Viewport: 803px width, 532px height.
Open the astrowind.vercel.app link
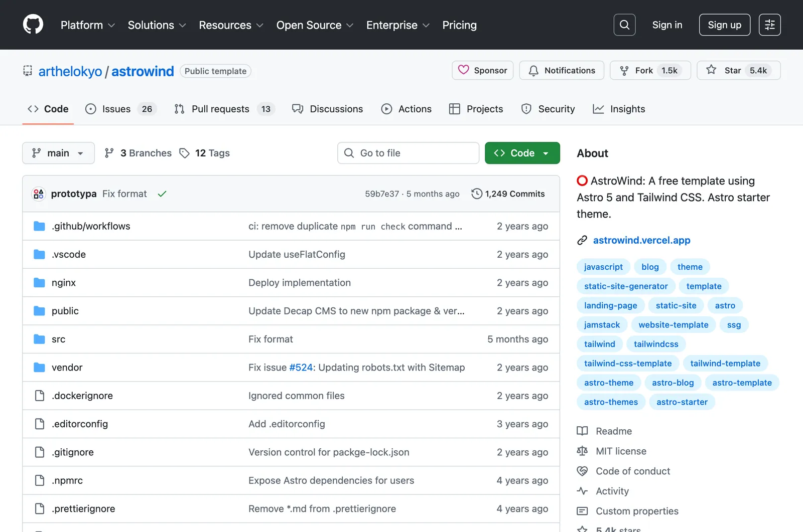point(641,240)
